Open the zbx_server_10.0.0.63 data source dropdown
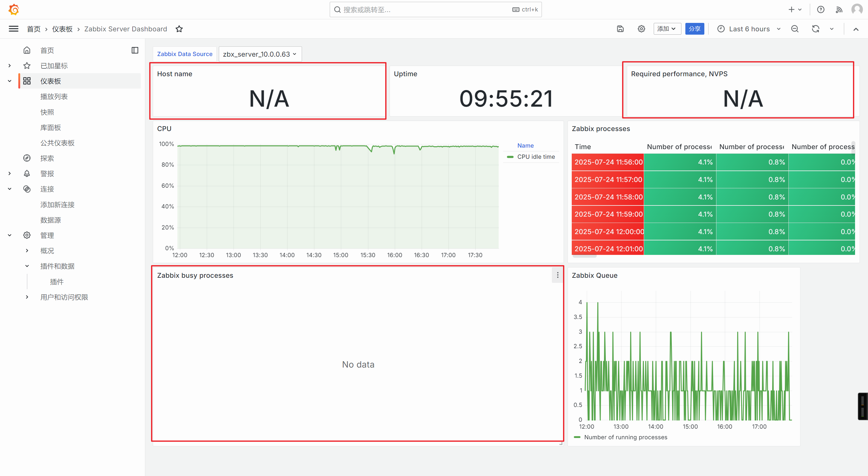This screenshot has height=476, width=868. point(260,54)
